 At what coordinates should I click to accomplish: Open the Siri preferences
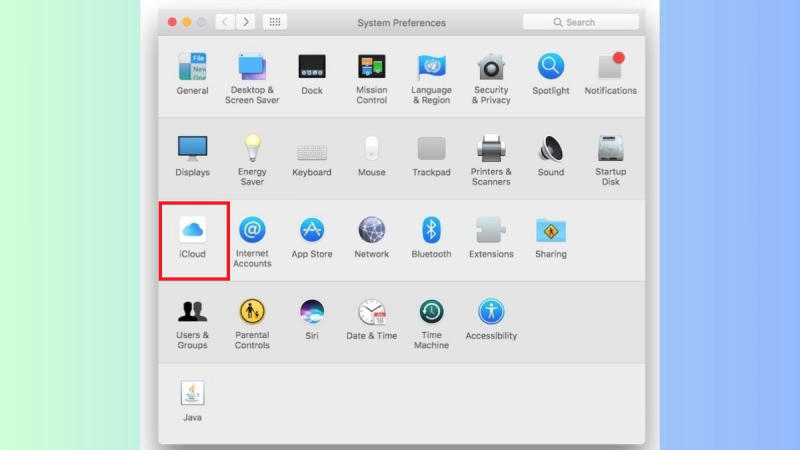(x=312, y=312)
